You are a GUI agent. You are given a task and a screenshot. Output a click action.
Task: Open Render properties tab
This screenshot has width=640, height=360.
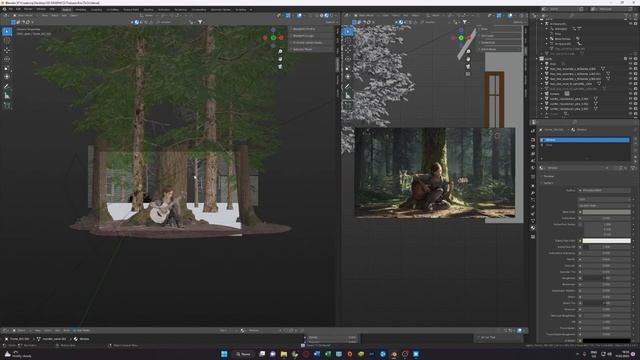[533, 140]
